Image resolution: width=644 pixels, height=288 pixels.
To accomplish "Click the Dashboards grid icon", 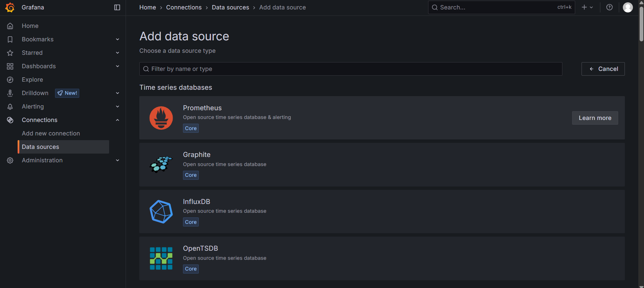I will [x=10, y=66].
